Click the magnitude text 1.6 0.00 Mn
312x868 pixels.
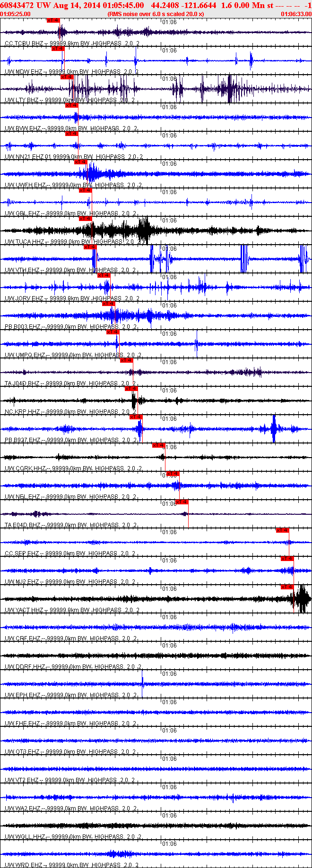pyautogui.click(x=243, y=5)
